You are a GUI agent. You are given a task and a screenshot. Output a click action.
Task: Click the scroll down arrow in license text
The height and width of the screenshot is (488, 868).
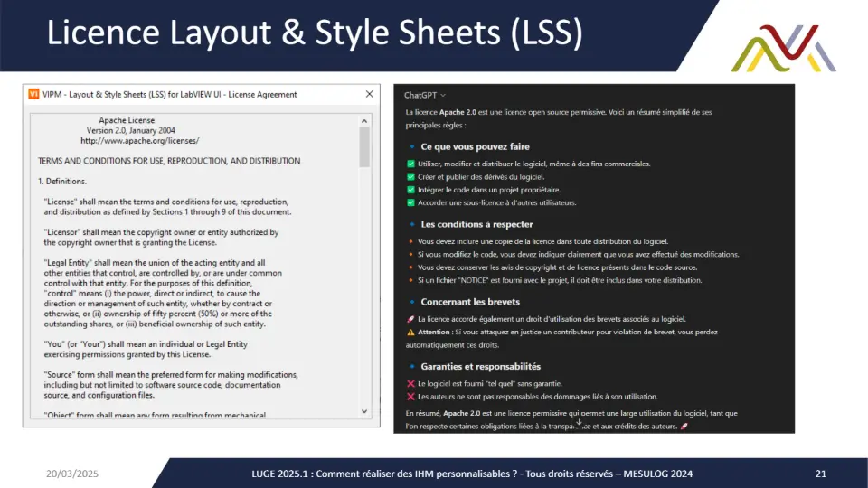364,411
